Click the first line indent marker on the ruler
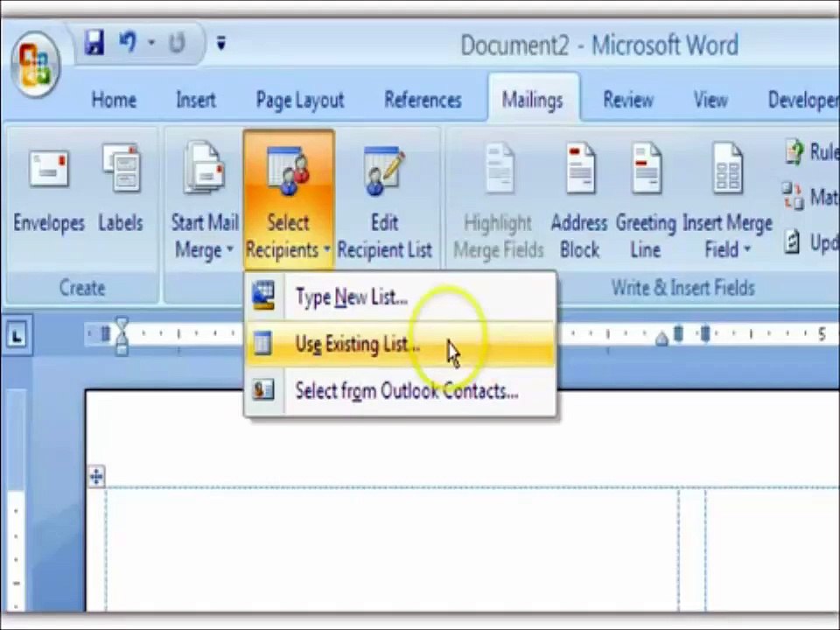The height and width of the screenshot is (630, 840). coord(122,325)
